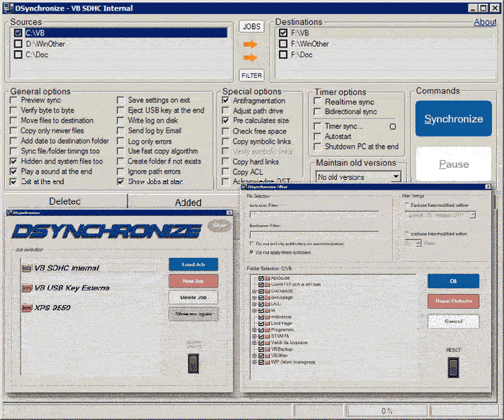Click the Delete Job button
504x420 pixels.
(193, 297)
